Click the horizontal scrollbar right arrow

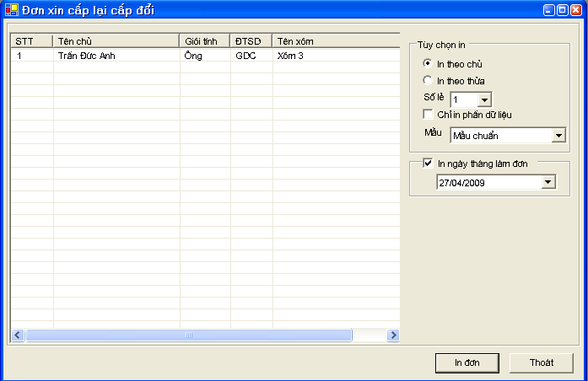392,335
